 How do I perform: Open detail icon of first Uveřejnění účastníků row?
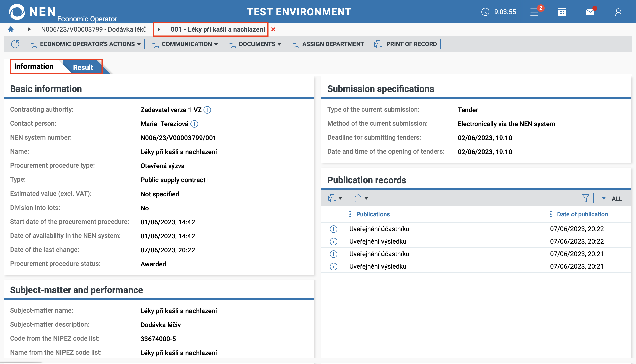click(x=333, y=229)
